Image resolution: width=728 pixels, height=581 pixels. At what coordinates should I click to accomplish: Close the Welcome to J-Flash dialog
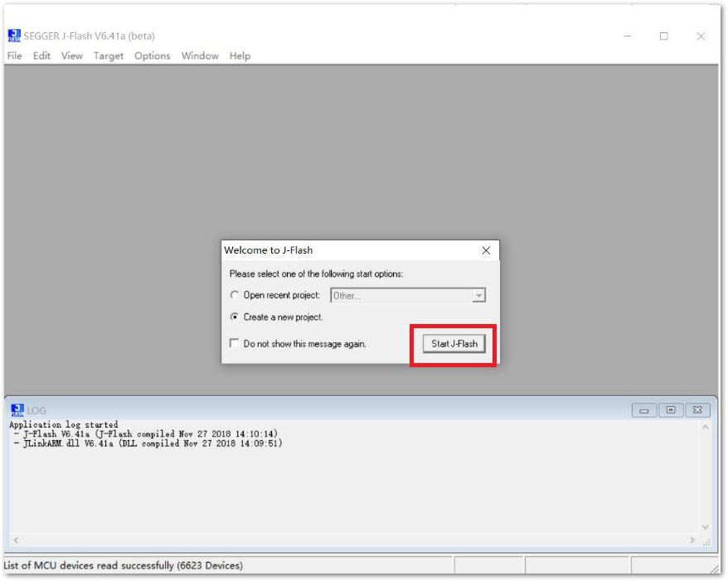pyautogui.click(x=486, y=250)
